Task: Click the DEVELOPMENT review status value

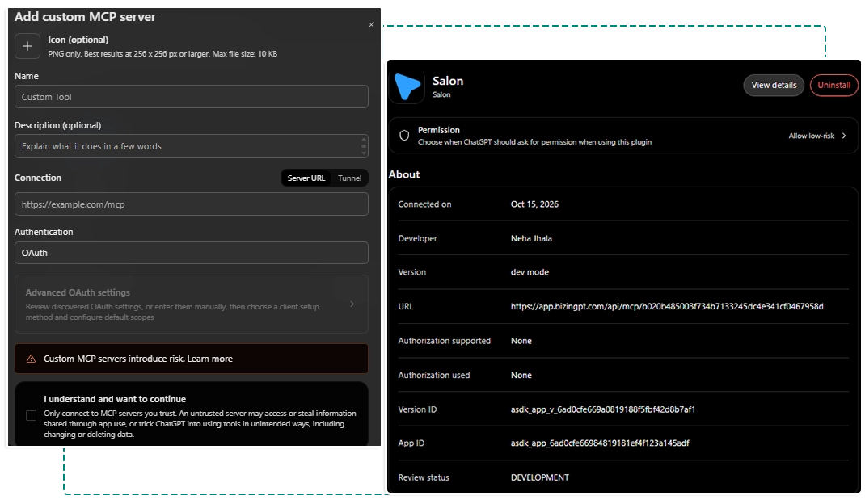Action: [539, 477]
